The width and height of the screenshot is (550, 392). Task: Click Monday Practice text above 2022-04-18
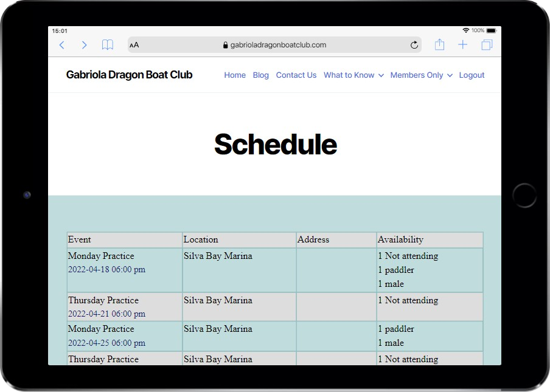click(101, 256)
